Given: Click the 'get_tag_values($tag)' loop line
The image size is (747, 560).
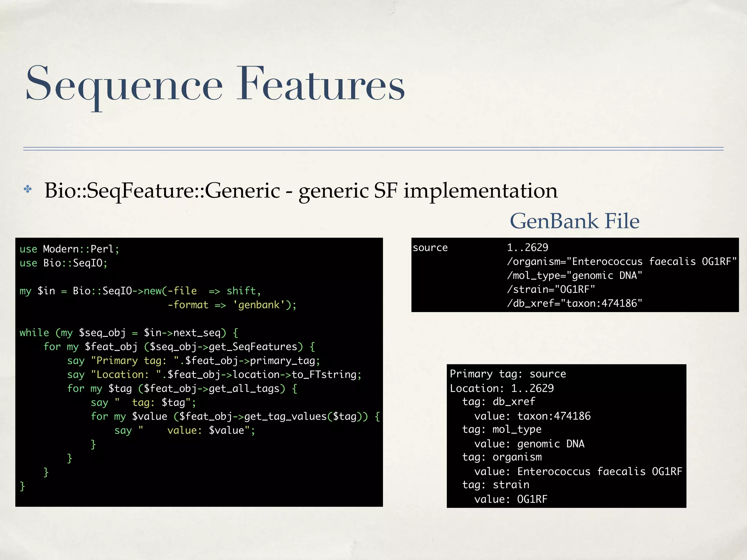Looking at the screenshot, I should [236, 416].
